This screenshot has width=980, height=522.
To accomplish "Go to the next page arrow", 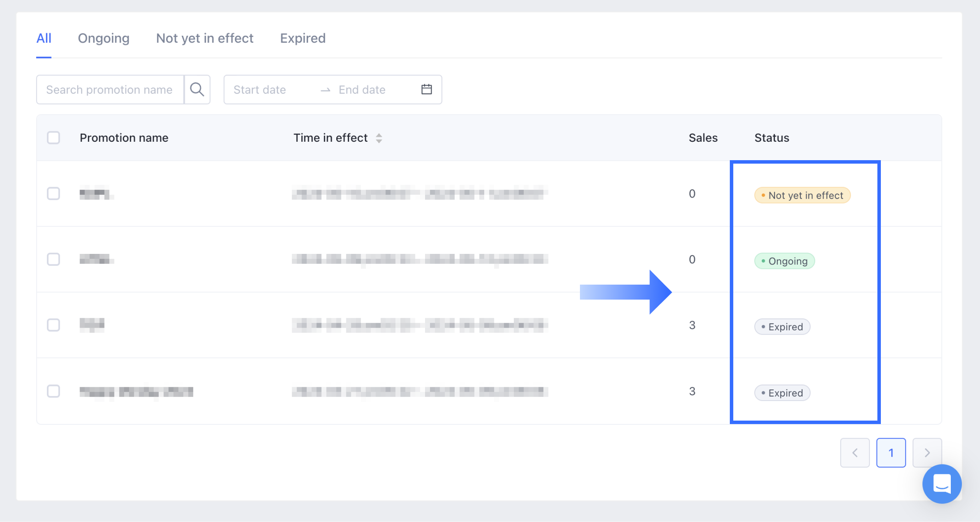I will point(927,452).
